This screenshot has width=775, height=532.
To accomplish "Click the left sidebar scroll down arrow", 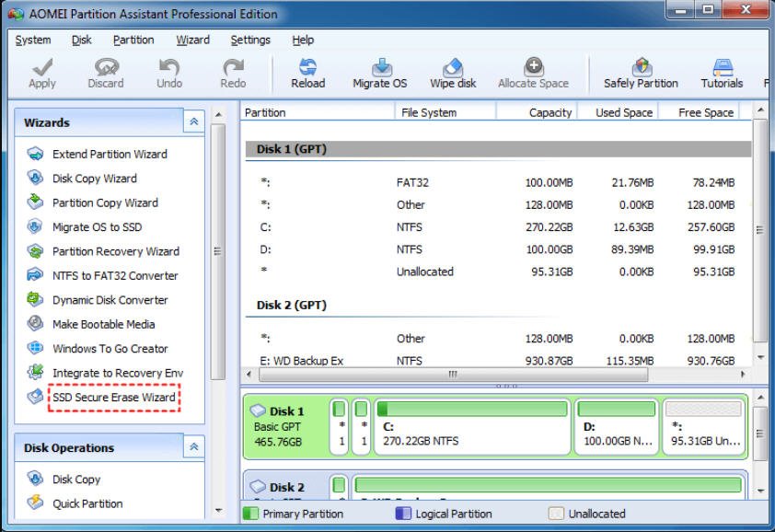I will click(218, 511).
